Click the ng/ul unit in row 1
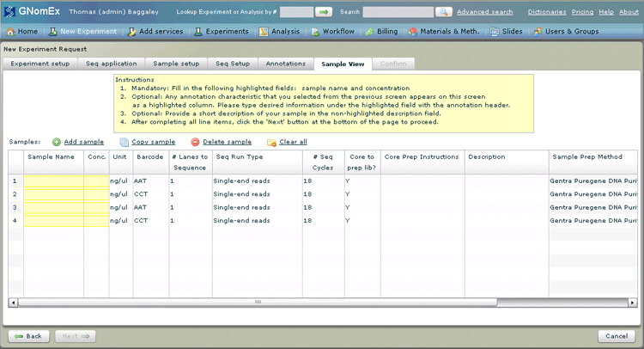This screenshot has width=644, height=349. pos(118,181)
